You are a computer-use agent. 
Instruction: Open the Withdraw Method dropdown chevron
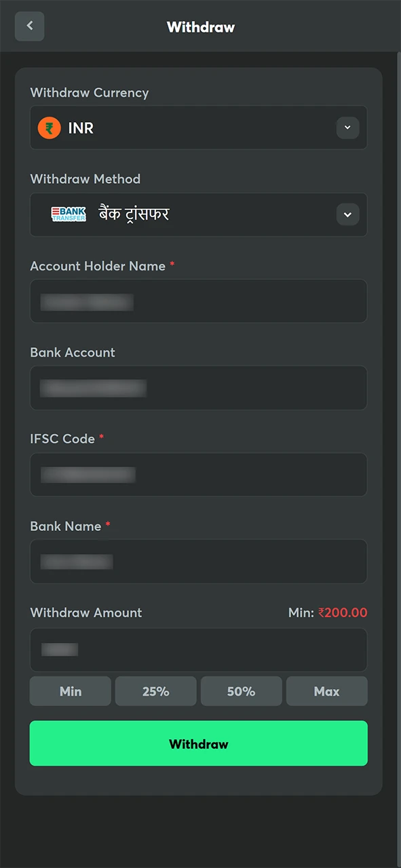347,214
